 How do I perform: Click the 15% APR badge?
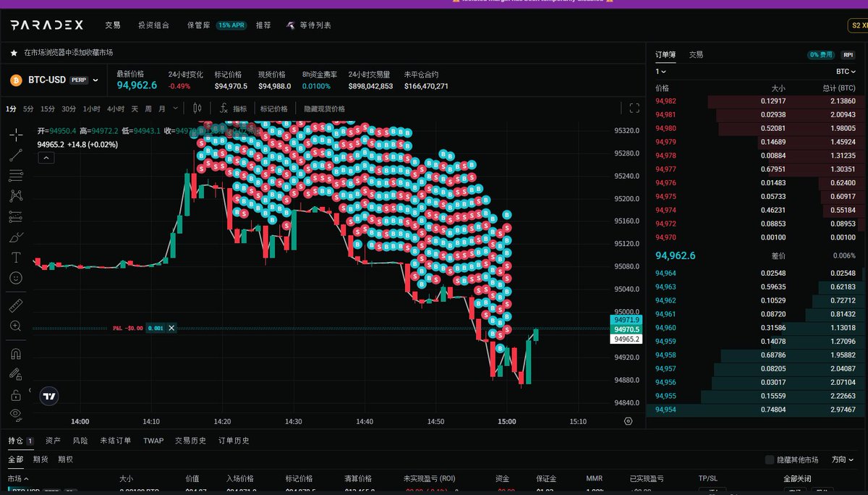pyautogui.click(x=231, y=25)
